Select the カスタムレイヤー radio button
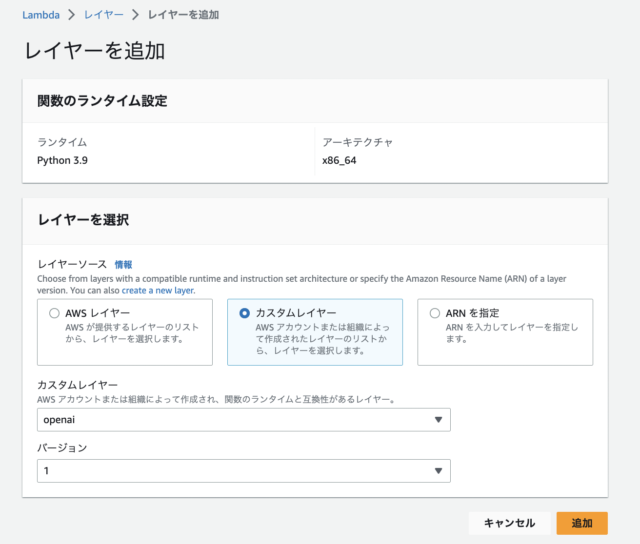The image size is (640, 544). 244,313
